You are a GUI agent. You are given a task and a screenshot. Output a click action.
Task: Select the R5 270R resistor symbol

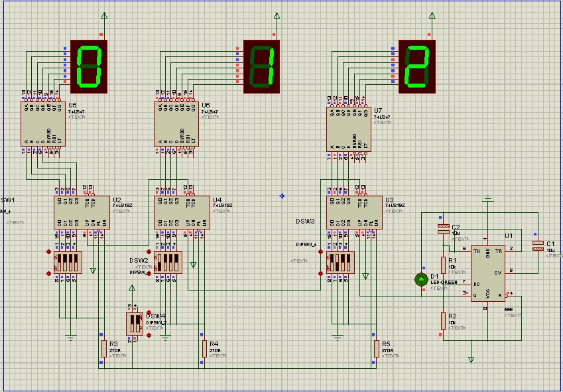point(376,349)
